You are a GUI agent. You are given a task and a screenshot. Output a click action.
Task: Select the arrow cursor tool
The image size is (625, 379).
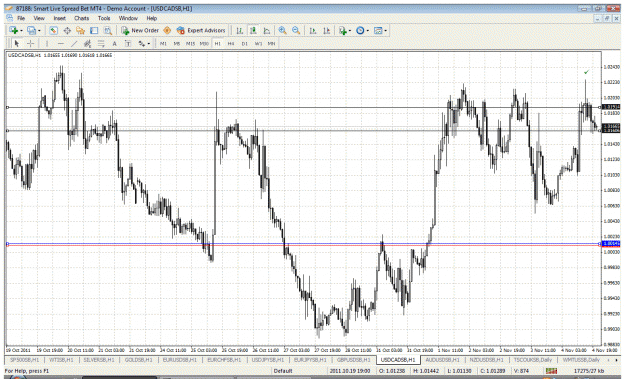pyautogui.click(x=16, y=43)
